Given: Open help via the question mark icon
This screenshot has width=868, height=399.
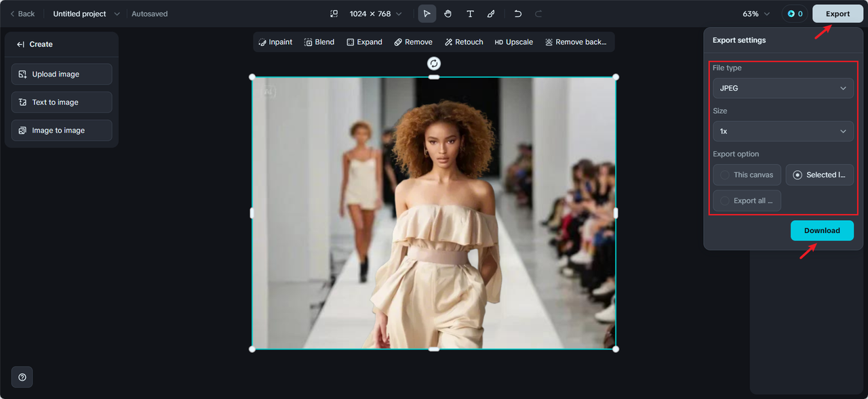Looking at the screenshot, I should pos(22,377).
